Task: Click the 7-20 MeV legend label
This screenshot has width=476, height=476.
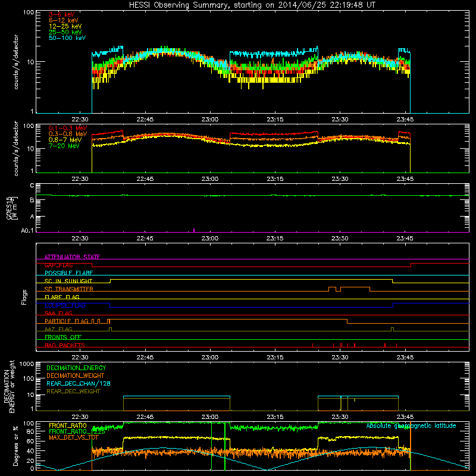Action: point(64,146)
